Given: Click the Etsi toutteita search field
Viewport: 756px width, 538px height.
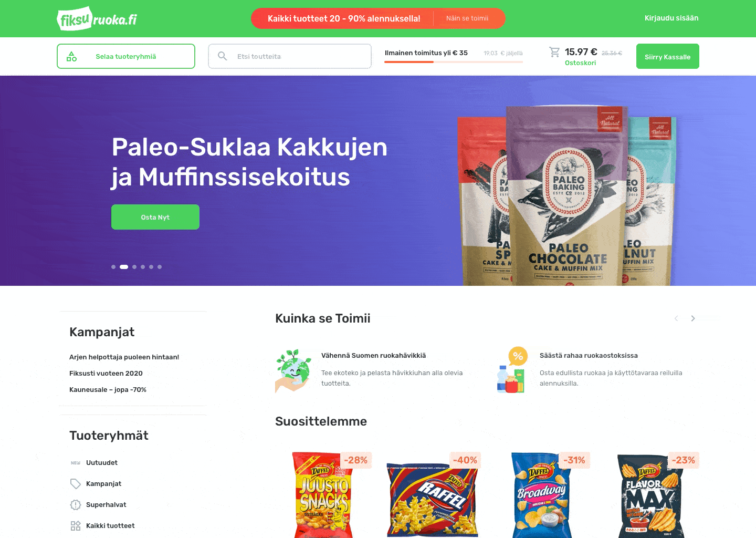Looking at the screenshot, I should point(290,56).
